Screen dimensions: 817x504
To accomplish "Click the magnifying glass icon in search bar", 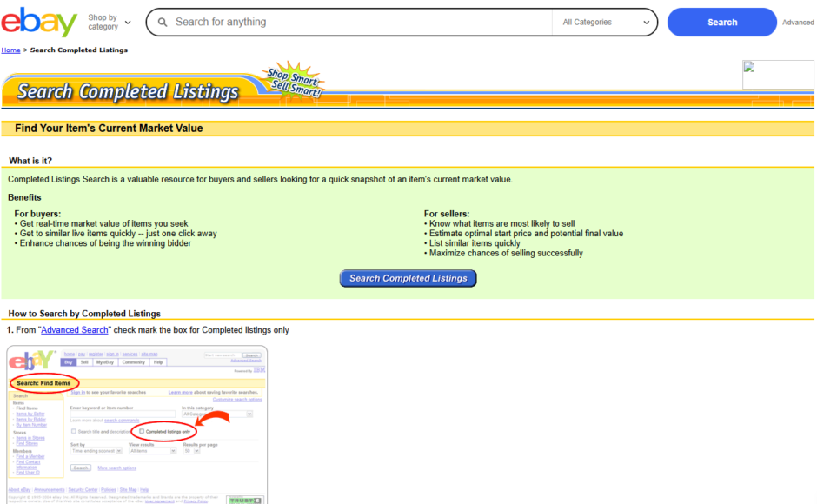I will tap(162, 23).
